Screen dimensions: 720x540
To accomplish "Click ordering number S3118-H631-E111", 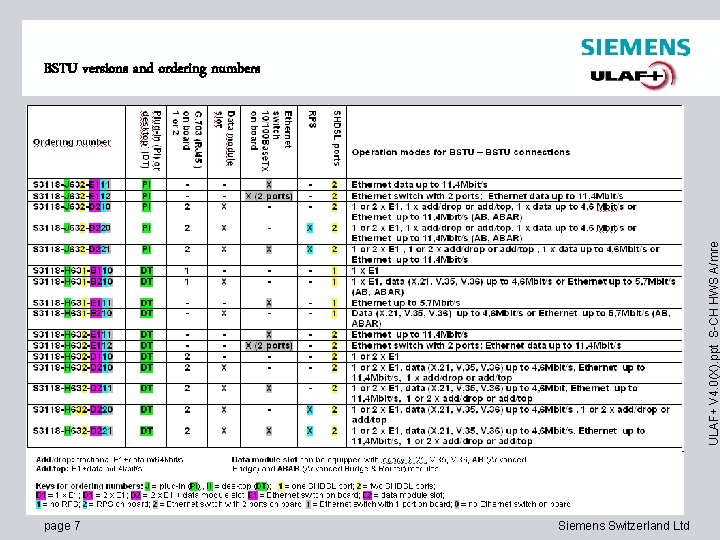I will pyautogui.click(x=73, y=303).
